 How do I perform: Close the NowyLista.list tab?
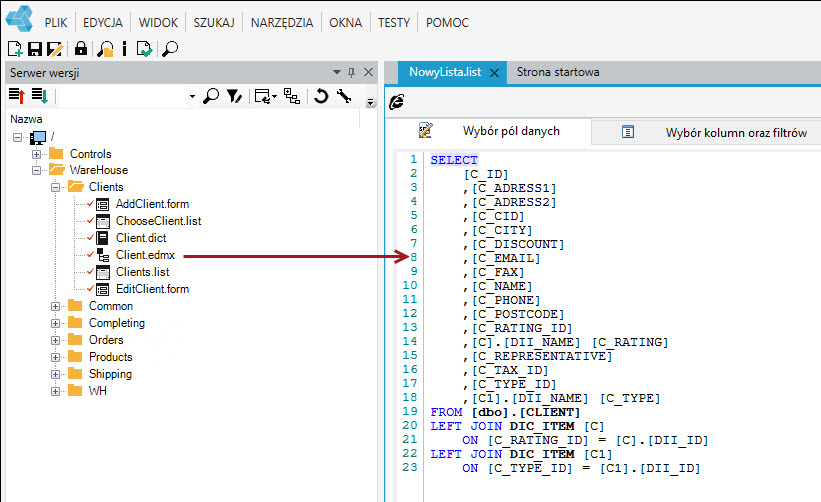[x=494, y=73]
